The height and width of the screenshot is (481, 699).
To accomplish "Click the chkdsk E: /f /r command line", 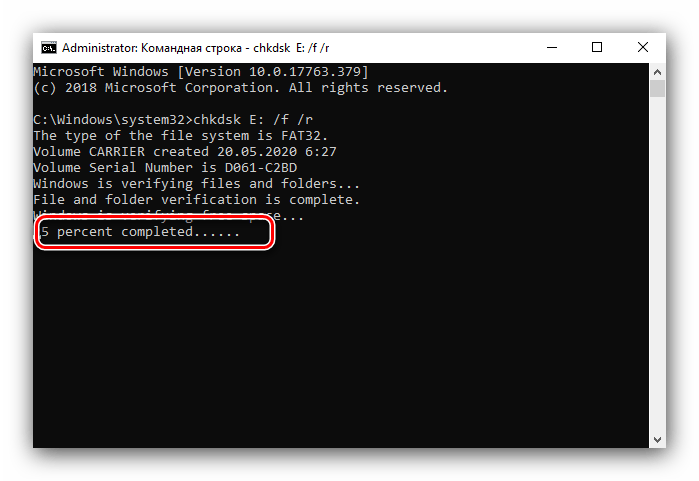I will coord(173,120).
